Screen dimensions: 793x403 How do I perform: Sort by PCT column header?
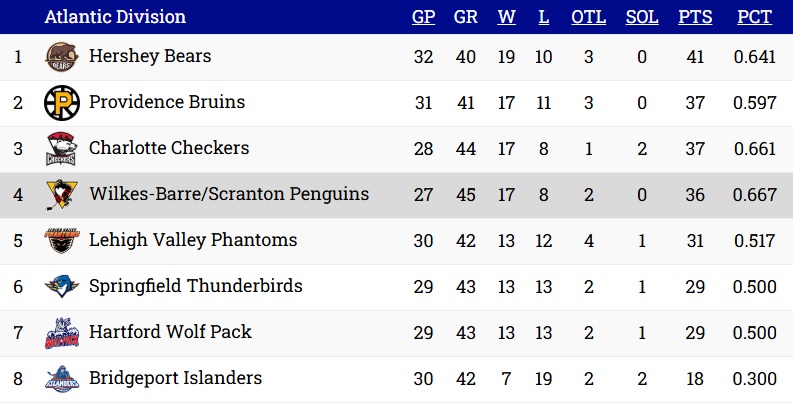[x=755, y=17]
